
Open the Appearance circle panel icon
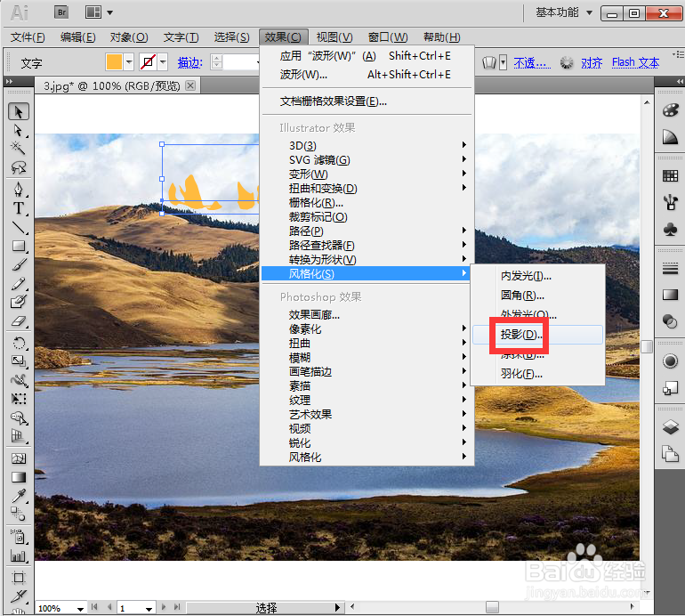[670, 361]
